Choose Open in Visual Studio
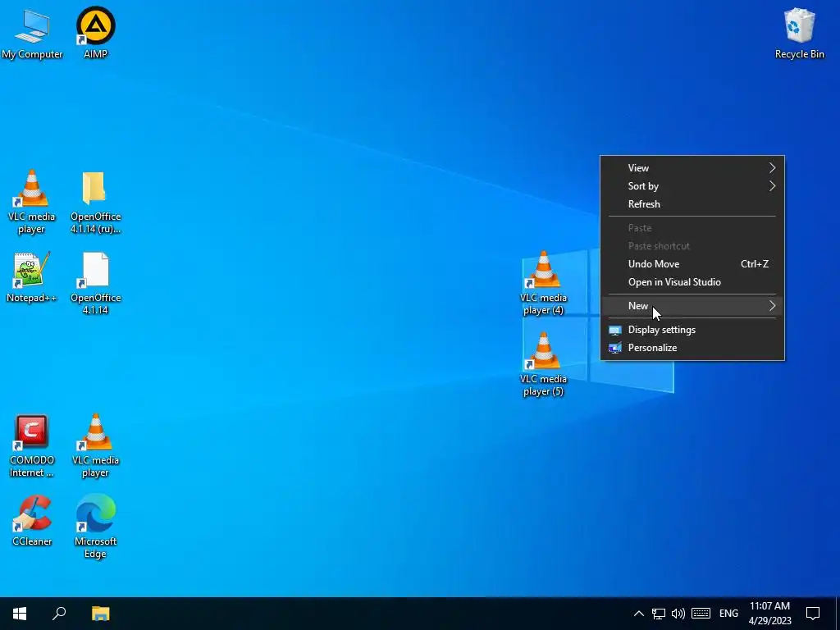Screen dimensions: 840x630 692,282
